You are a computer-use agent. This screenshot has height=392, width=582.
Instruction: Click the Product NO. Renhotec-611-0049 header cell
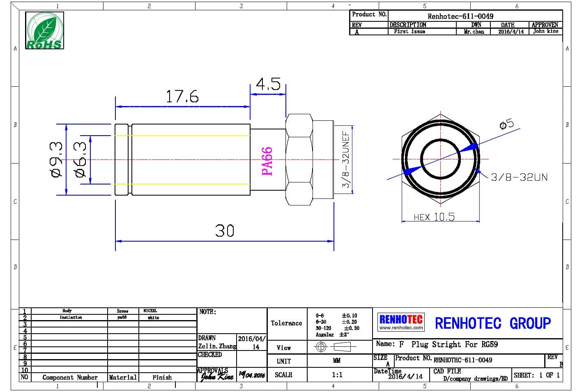460,16
